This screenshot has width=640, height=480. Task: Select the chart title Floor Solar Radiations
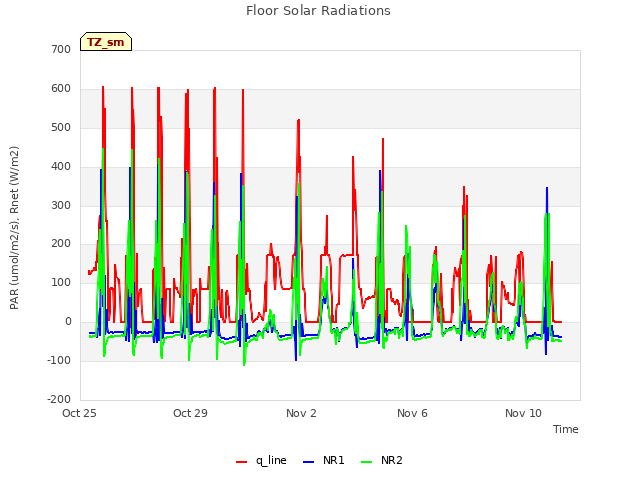(x=318, y=10)
